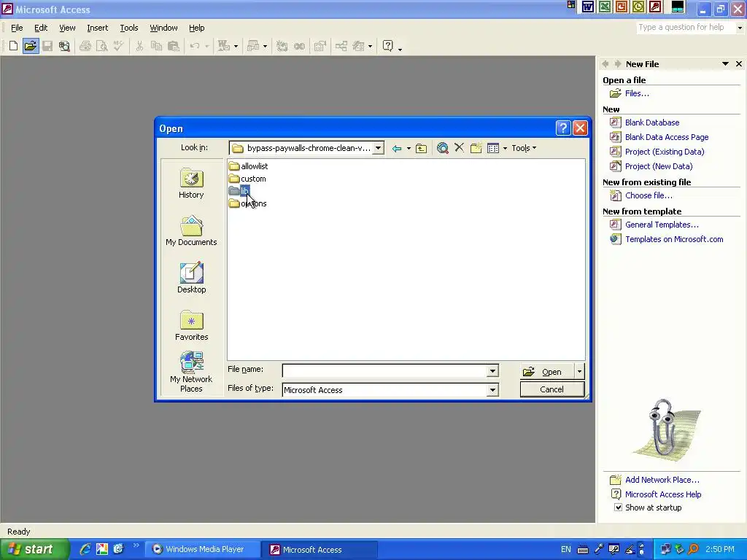
Task: Click the Undo arrow icon
Action: tap(194, 46)
